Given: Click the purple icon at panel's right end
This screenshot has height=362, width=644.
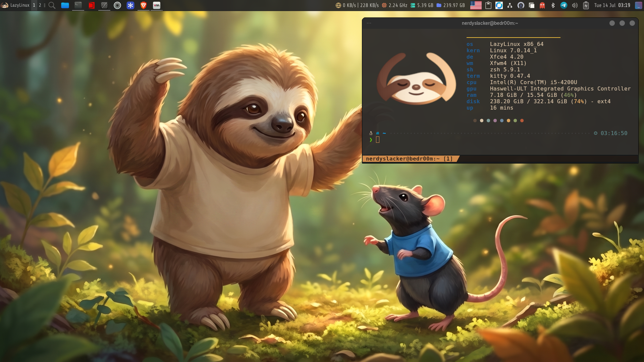Looking at the screenshot, I should click(639, 5).
